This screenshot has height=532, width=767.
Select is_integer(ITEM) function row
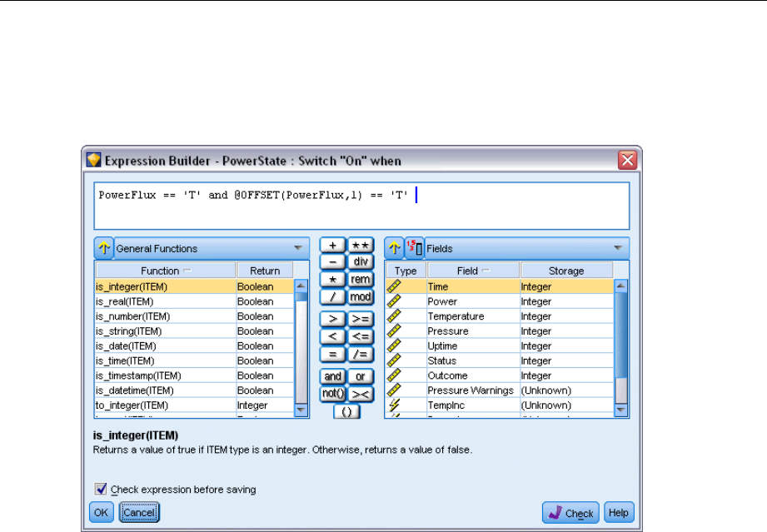tap(195, 286)
